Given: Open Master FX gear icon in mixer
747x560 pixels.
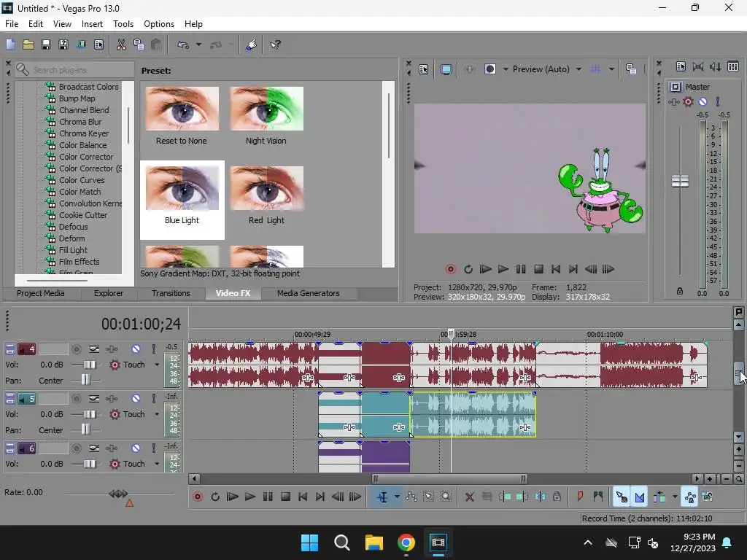Looking at the screenshot, I should 688,102.
